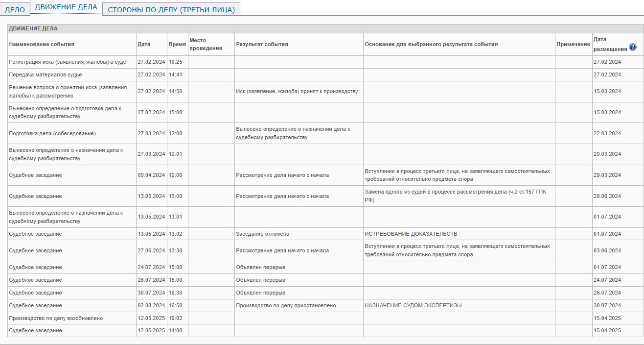Select the Регистрация иска event row
Image resolution: width=644 pixels, height=345 pixels.
point(68,62)
